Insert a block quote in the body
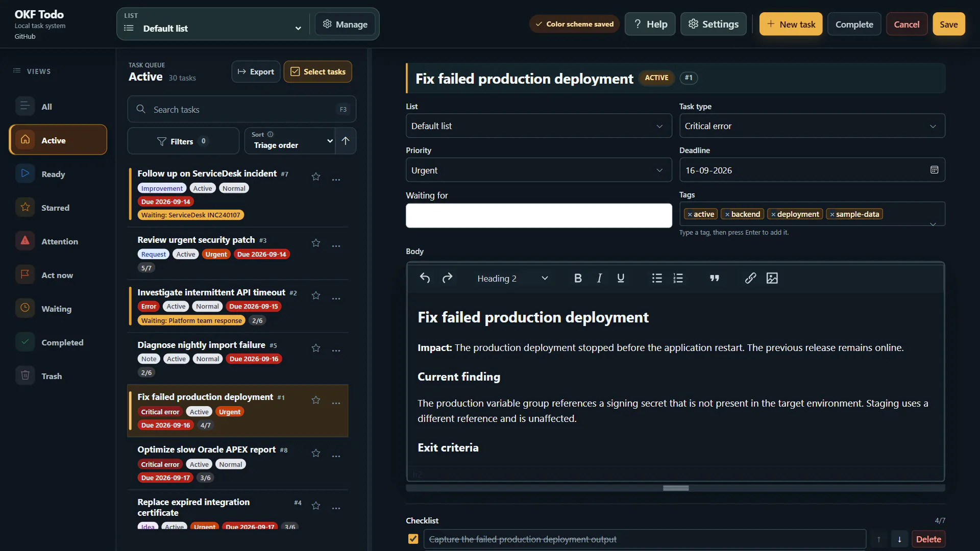Viewport: 980px width, 551px height. pyautogui.click(x=715, y=278)
